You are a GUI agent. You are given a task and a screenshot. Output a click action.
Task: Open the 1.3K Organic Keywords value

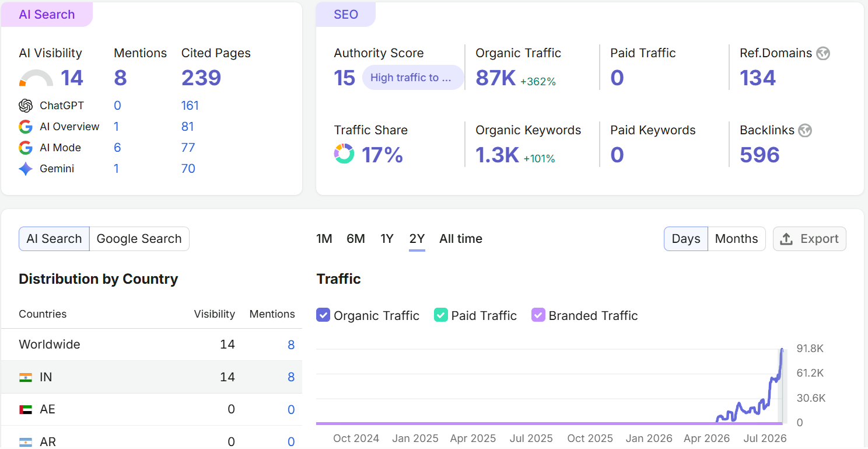click(498, 155)
